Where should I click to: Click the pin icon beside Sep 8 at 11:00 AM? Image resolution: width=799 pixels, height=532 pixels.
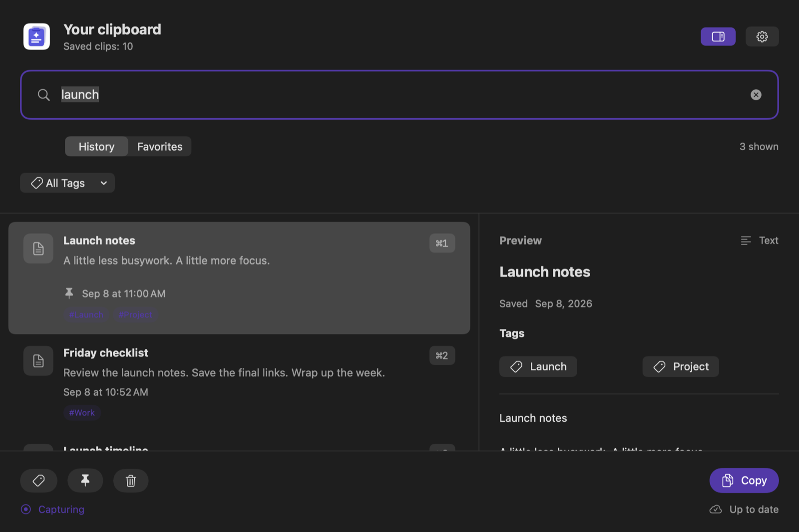coord(69,293)
